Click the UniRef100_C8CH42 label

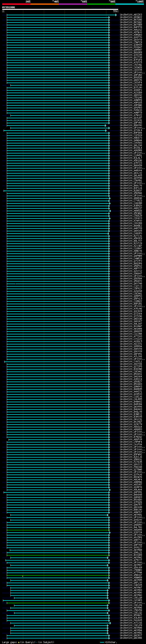coord(131,371)
